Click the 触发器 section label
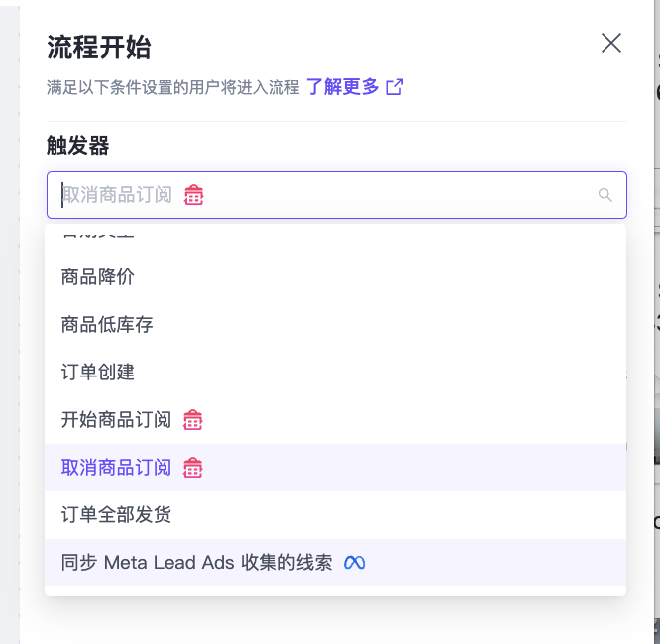 (77, 146)
